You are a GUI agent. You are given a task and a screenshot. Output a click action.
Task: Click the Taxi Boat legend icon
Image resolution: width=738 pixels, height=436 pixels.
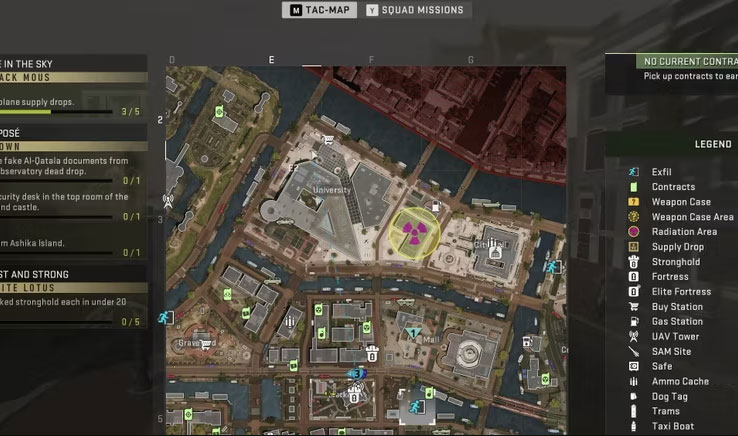click(x=634, y=426)
